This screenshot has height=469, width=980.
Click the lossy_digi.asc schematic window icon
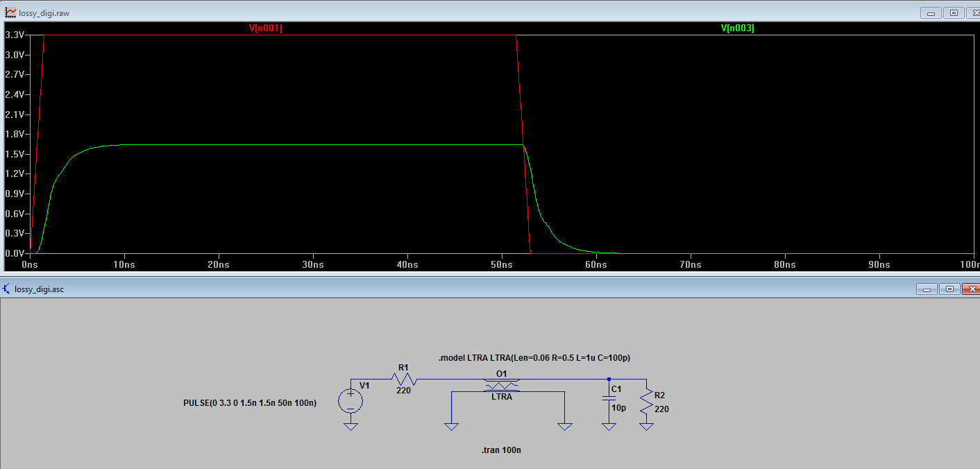click(7, 289)
